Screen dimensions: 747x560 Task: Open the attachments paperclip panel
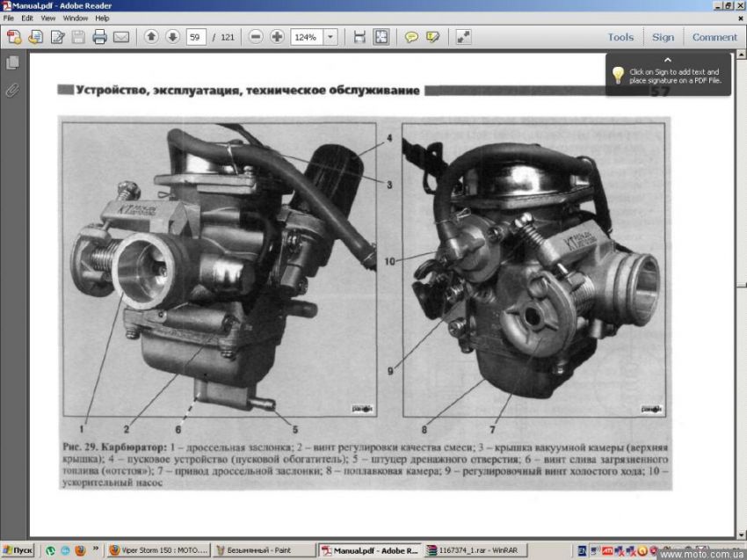tap(12, 89)
